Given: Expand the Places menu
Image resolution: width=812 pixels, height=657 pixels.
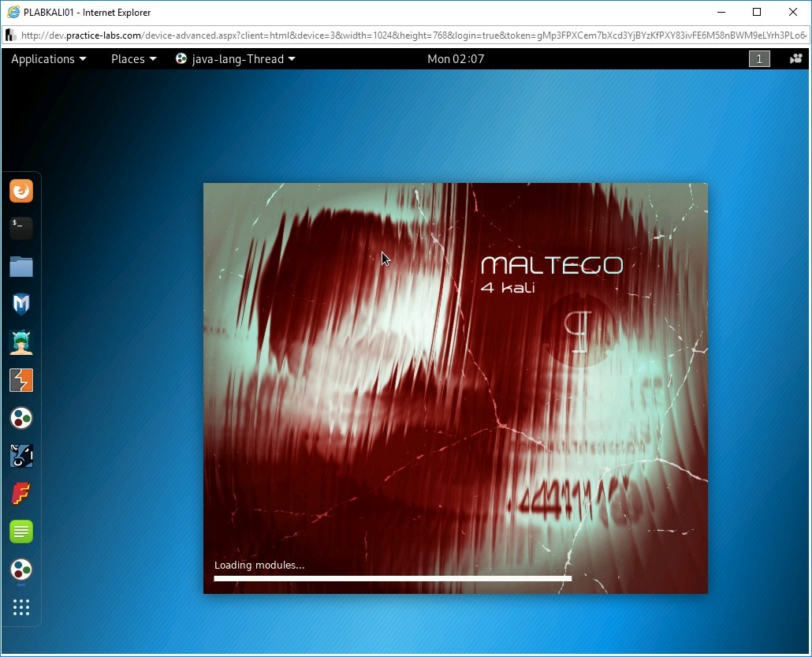Looking at the screenshot, I should (x=133, y=59).
